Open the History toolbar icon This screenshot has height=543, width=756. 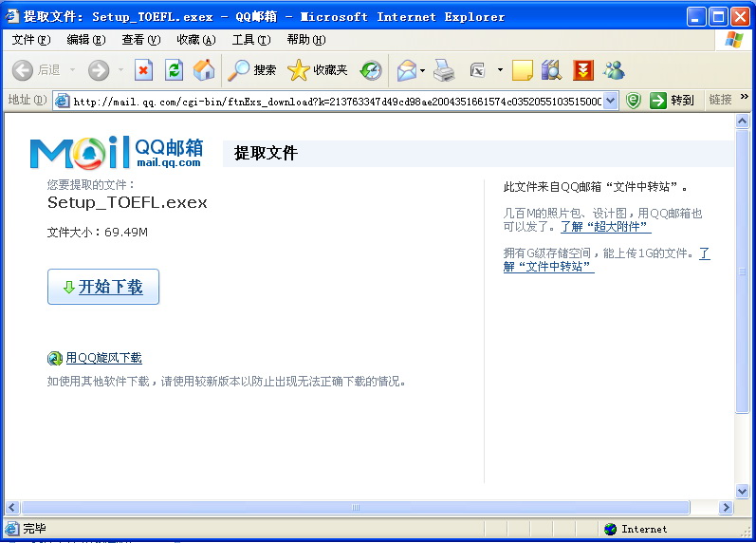[371, 70]
